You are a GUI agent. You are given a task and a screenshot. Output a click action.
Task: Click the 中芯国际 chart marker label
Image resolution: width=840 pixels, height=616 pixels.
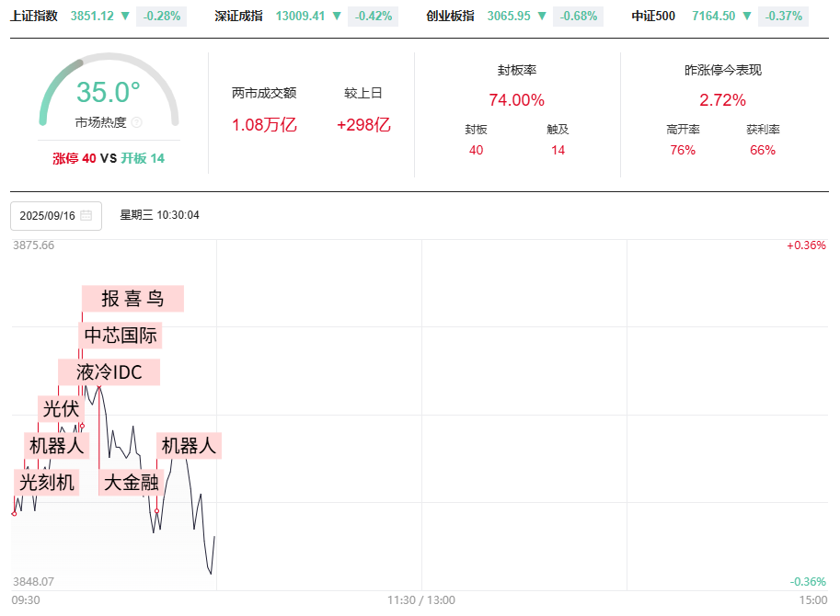121,336
